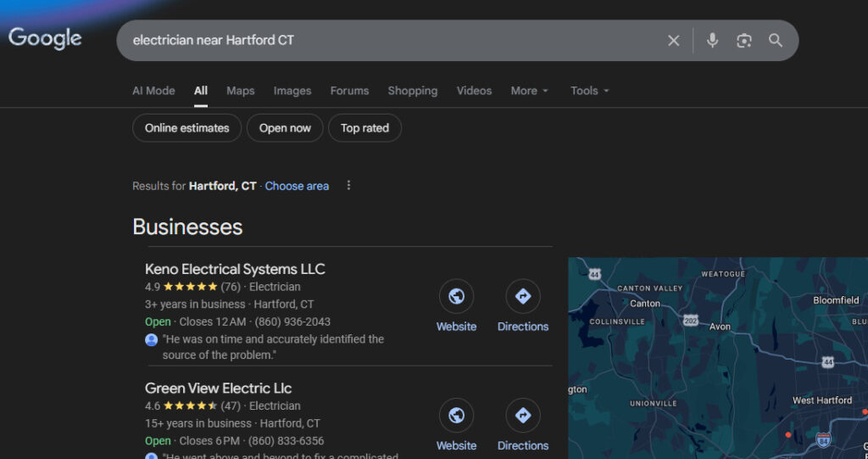Open the Google logo homepage
The height and width of the screenshot is (459, 868).
[45, 39]
